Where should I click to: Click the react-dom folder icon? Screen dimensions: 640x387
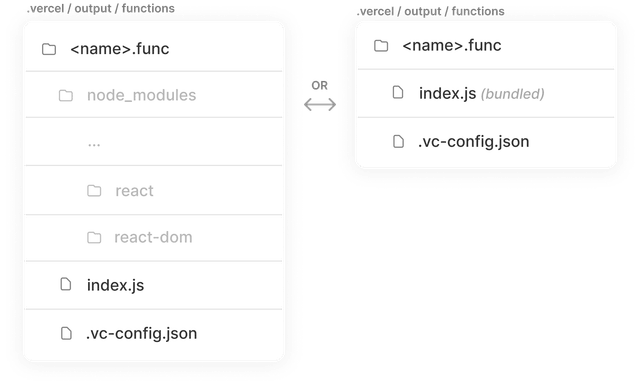[x=94, y=237]
